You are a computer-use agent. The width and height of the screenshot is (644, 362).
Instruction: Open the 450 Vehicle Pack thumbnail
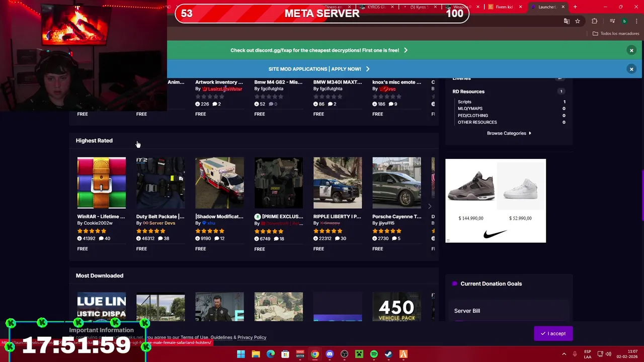pos(397,307)
